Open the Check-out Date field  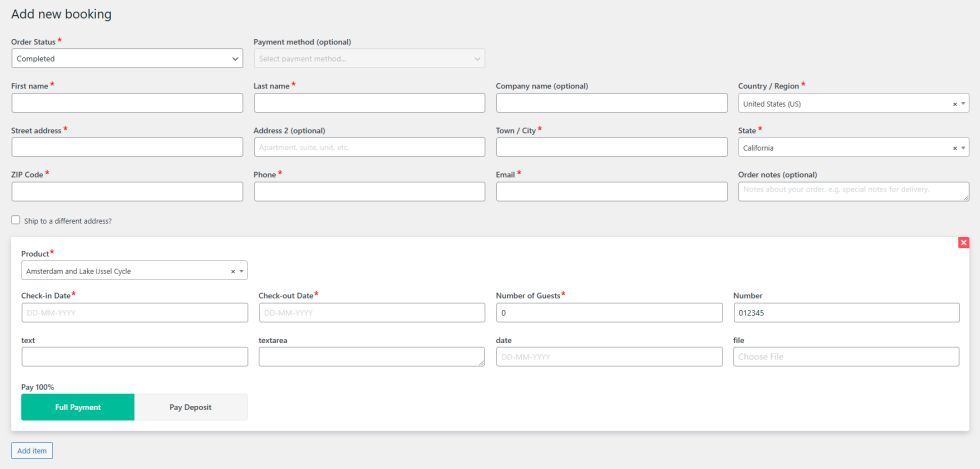[371, 313]
